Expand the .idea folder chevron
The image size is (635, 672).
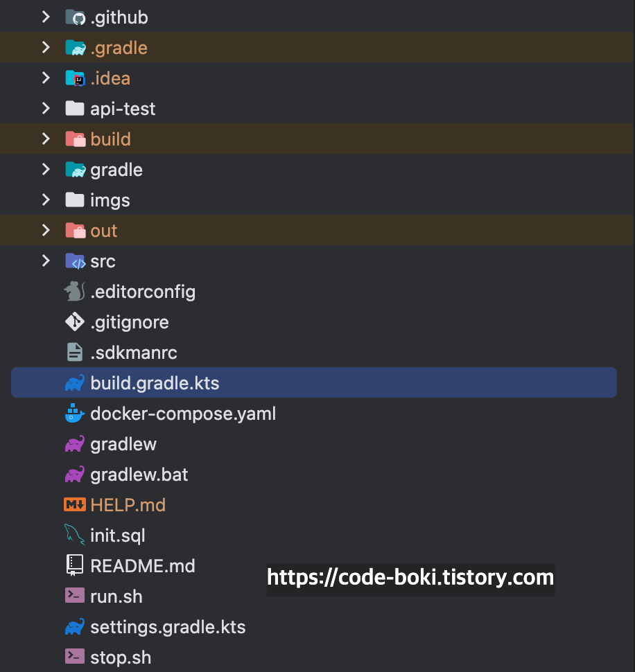46,78
